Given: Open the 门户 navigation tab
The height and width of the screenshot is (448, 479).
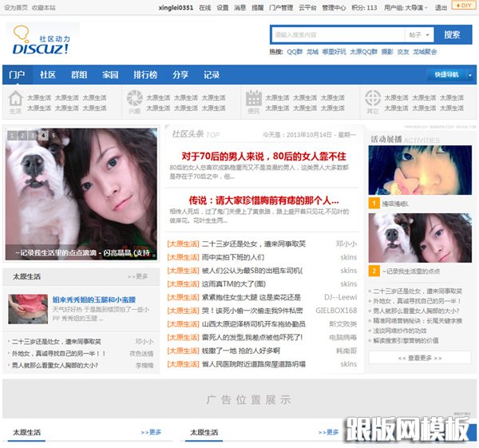Looking at the screenshot, I should (x=17, y=75).
